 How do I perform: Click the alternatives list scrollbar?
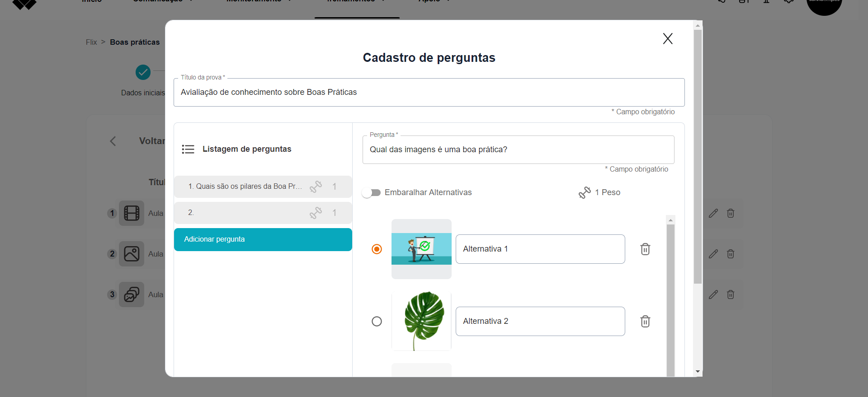click(x=670, y=300)
